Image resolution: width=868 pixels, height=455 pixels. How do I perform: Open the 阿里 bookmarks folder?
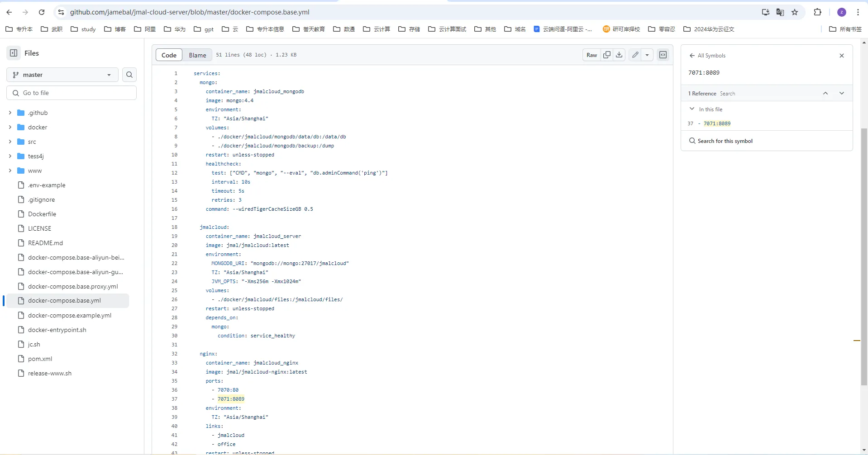145,29
